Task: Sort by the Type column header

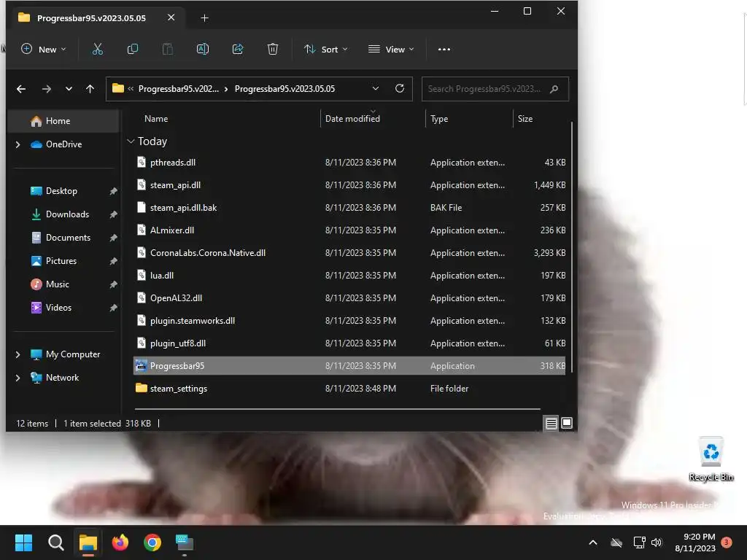Action: pyautogui.click(x=439, y=119)
